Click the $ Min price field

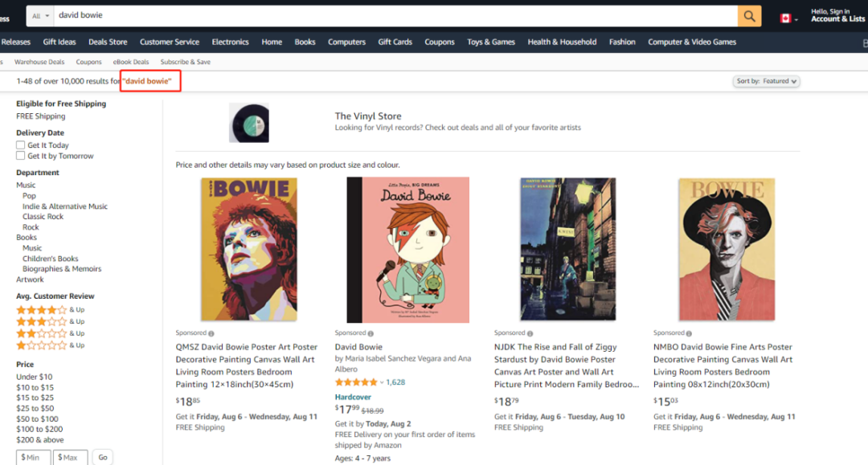click(x=33, y=457)
